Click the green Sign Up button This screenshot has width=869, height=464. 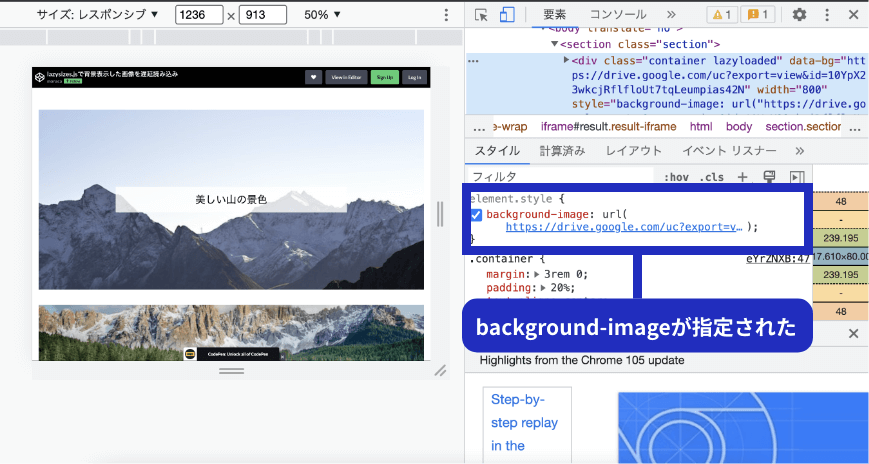(385, 78)
